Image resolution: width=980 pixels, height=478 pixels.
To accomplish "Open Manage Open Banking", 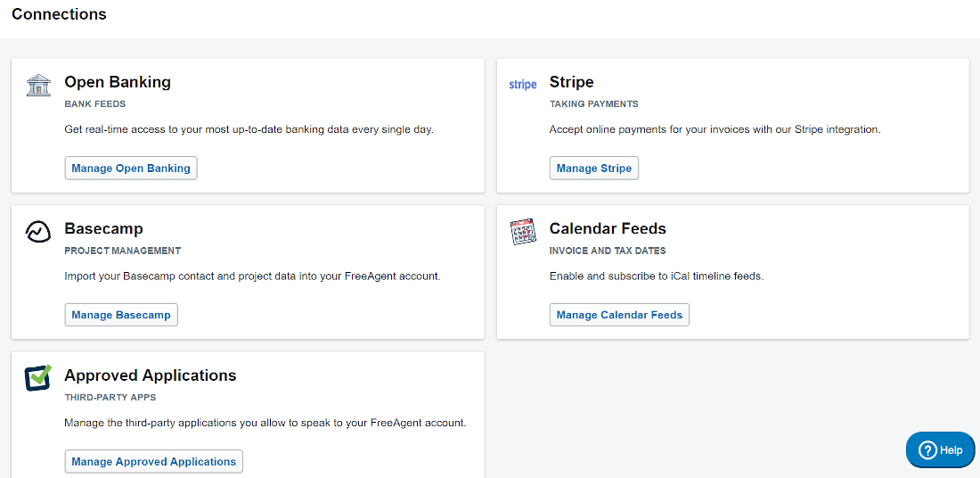I will click(x=131, y=169).
